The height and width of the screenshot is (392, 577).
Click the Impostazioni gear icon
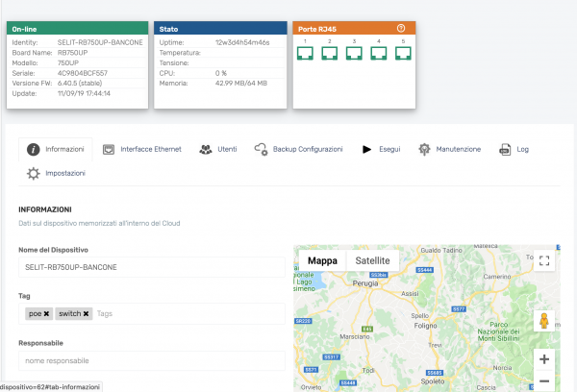[x=33, y=174]
